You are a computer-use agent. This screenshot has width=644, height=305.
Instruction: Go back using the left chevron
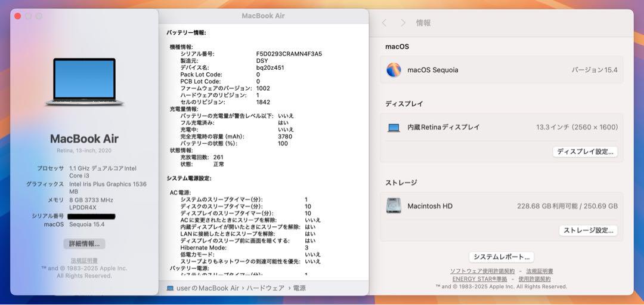tap(384, 23)
